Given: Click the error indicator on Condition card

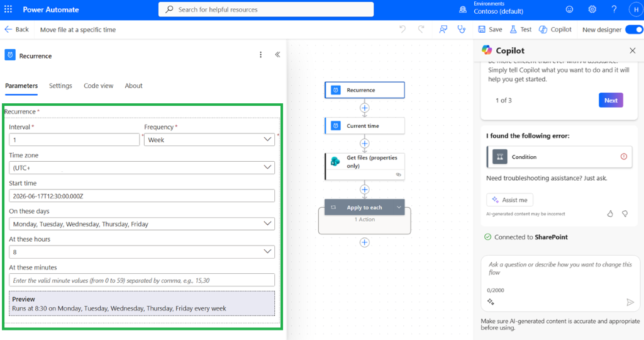Looking at the screenshot, I should [x=623, y=157].
